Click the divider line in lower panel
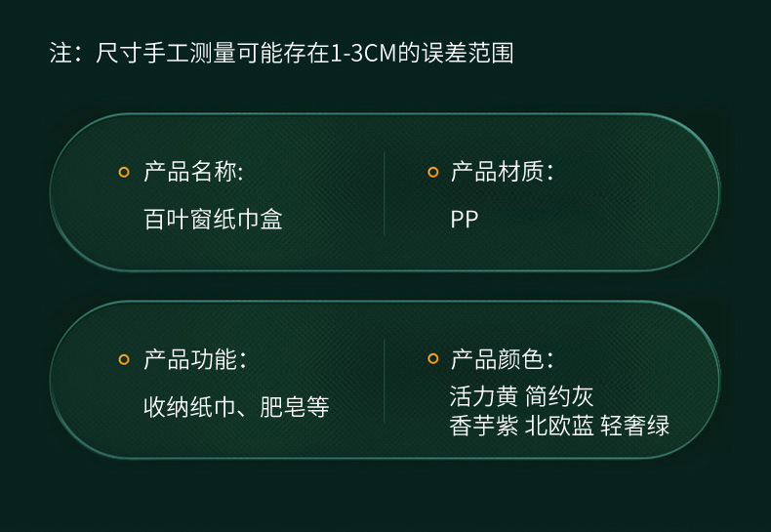The height and width of the screenshot is (532, 771). [385, 381]
